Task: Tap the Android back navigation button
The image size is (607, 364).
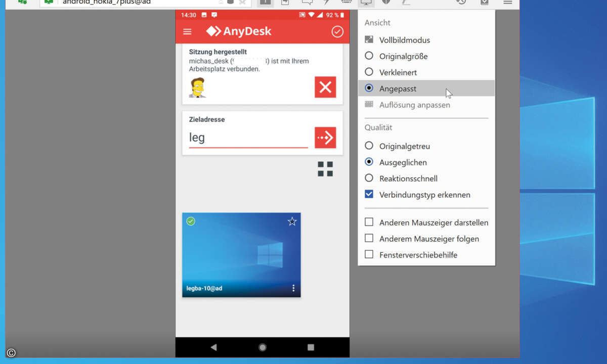Action: pyautogui.click(x=213, y=347)
